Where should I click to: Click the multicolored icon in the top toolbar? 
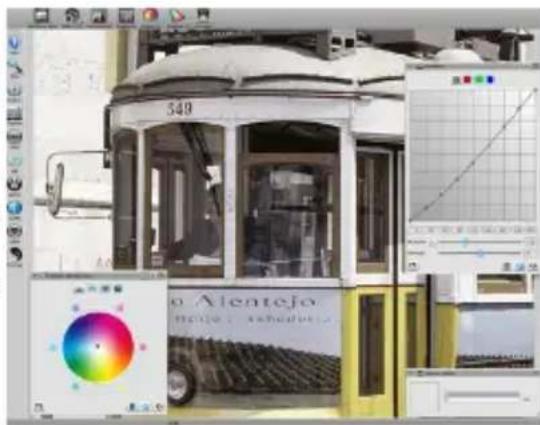tap(177, 16)
